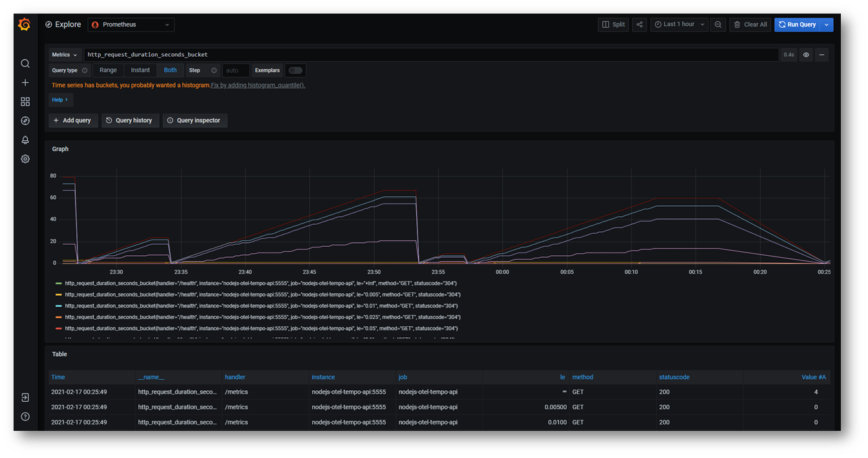Viewport: 868px width, 458px height.
Task: Select the Range query type
Action: pyautogui.click(x=108, y=70)
